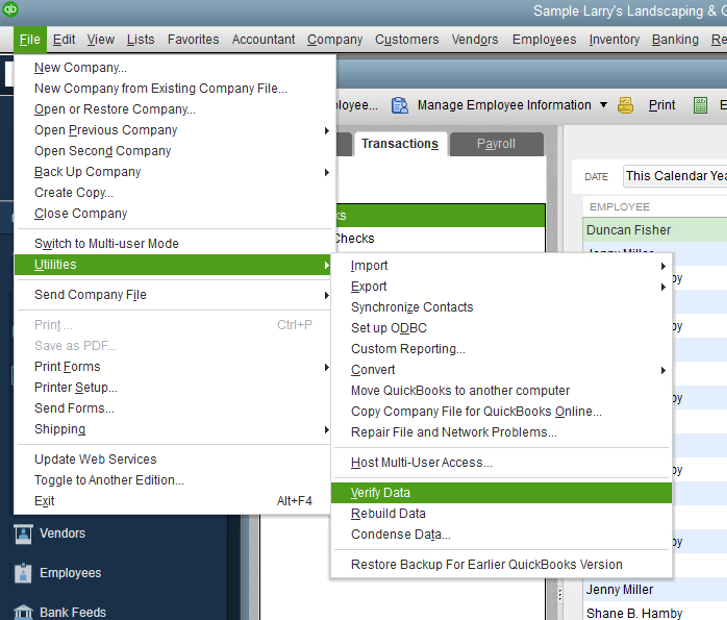Select Synchronize Contacts in Utilities submenu
The height and width of the screenshot is (620, 727).
[412, 308]
